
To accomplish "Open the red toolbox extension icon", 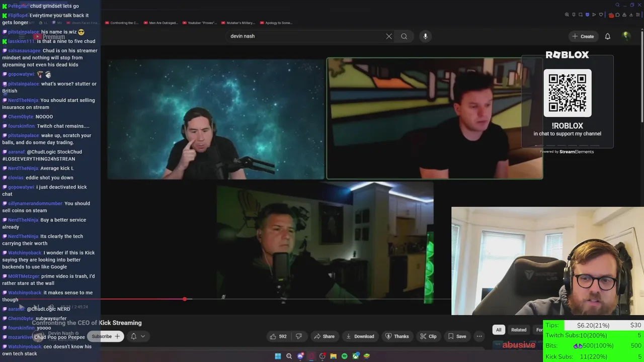I will click(611, 15).
